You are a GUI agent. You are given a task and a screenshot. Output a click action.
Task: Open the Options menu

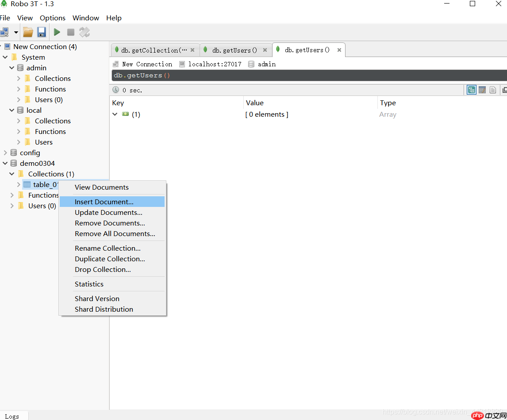[52, 18]
